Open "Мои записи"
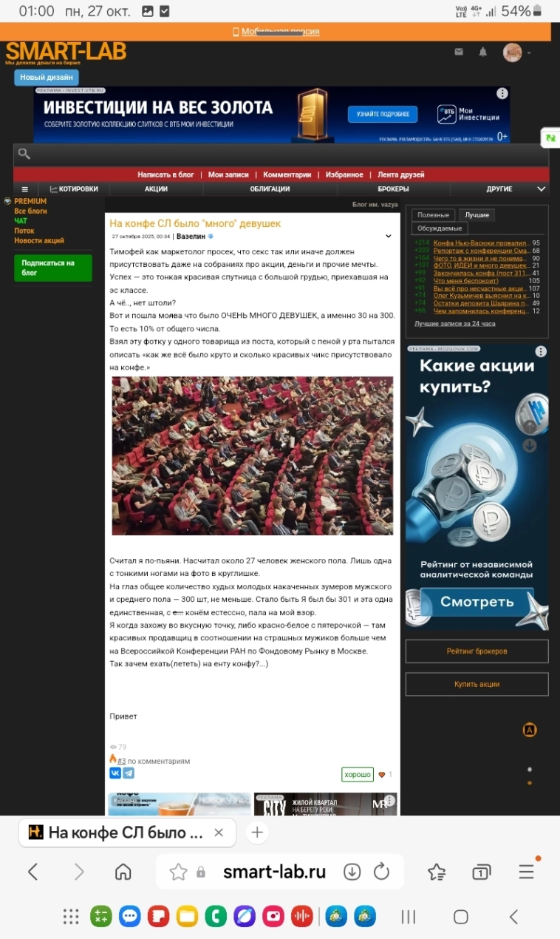Viewport: 560px width, 939px height. pos(228,175)
